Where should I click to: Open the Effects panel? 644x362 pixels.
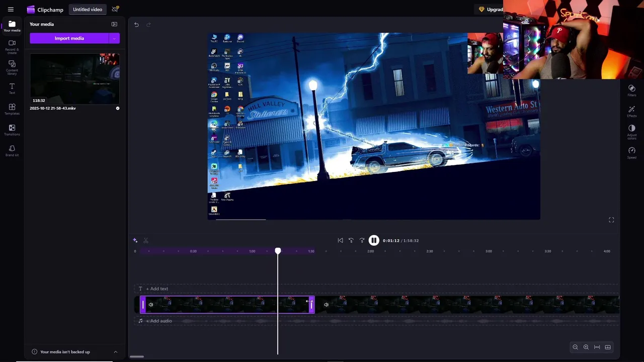click(x=632, y=111)
